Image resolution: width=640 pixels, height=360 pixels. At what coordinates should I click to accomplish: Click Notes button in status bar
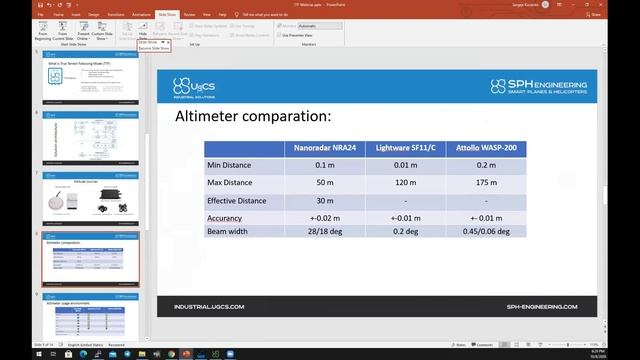click(458, 345)
